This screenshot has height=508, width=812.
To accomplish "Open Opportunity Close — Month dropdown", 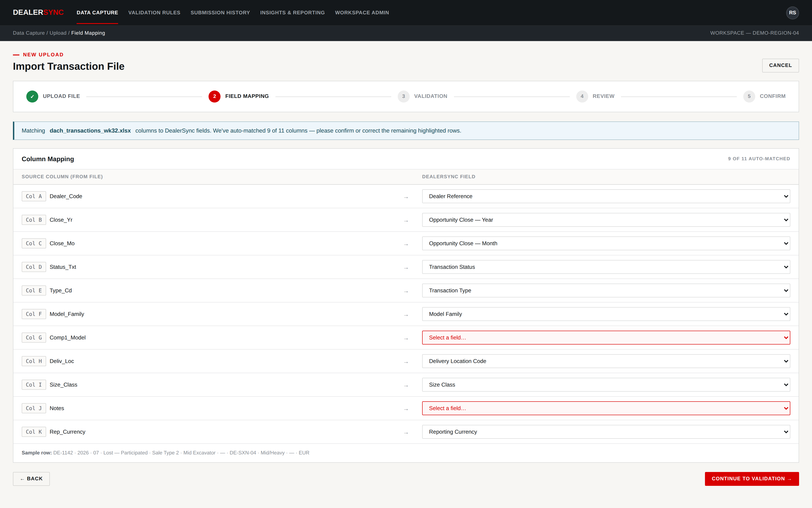I will [x=606, y=243].
